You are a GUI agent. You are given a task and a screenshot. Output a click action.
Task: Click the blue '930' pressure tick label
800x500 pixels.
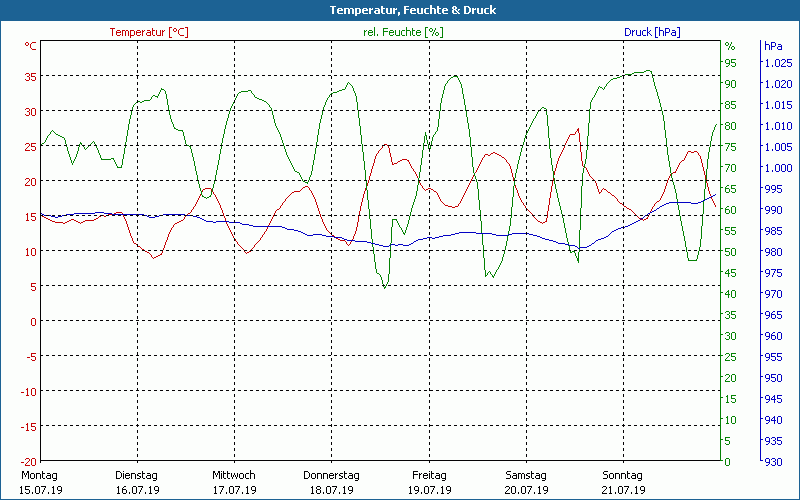click(x=773, y=462)
